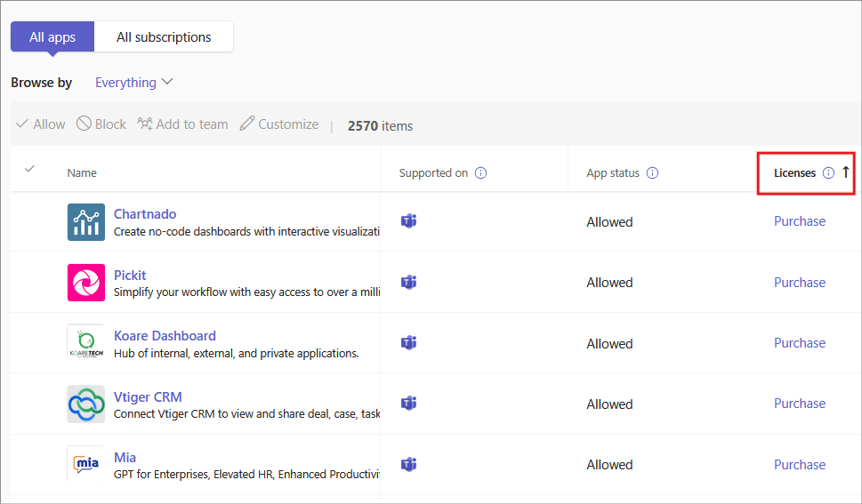Toggle the select-all checkmark in header
862x504 pixels.
coord(29,169)
